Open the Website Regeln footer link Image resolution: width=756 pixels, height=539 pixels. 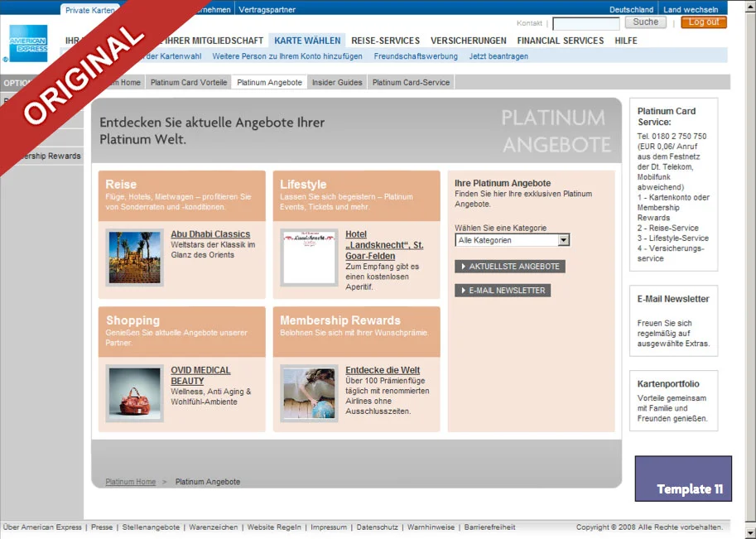[274, 527]
